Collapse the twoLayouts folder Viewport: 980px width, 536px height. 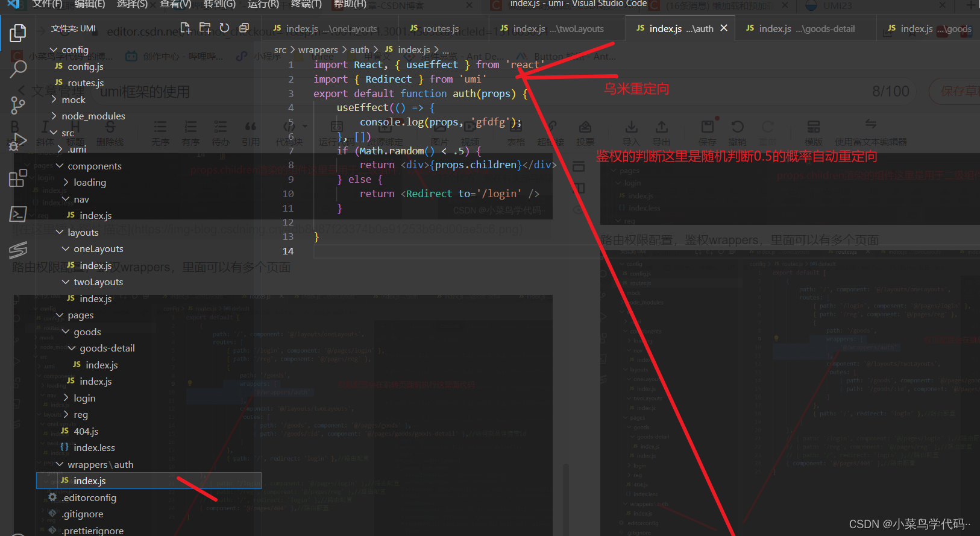98,282
